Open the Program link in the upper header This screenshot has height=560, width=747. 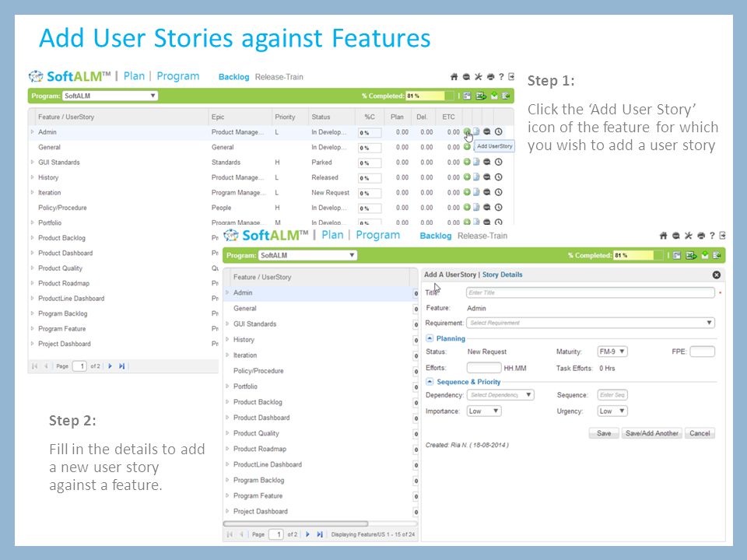tap(177, 76)
